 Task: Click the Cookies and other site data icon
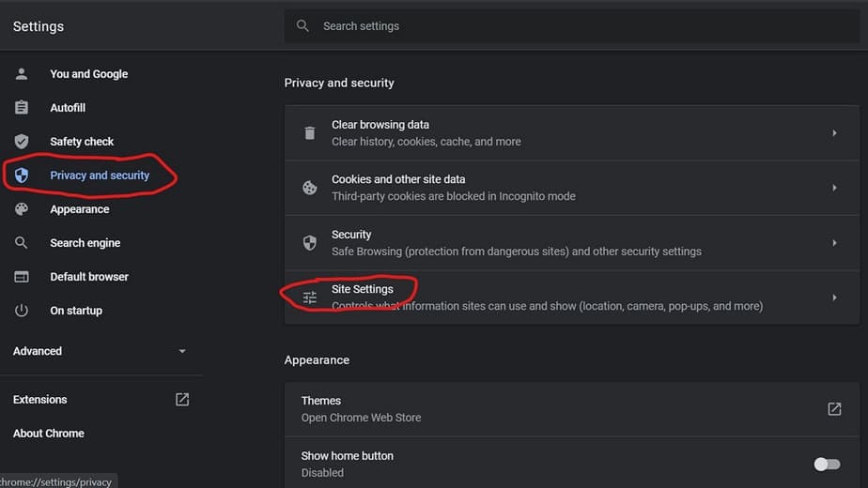[x=309, y=188]
